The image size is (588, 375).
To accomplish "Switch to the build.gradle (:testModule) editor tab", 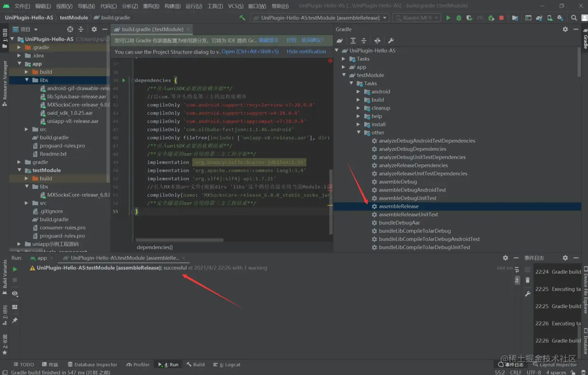I will (x=152, y=29).
